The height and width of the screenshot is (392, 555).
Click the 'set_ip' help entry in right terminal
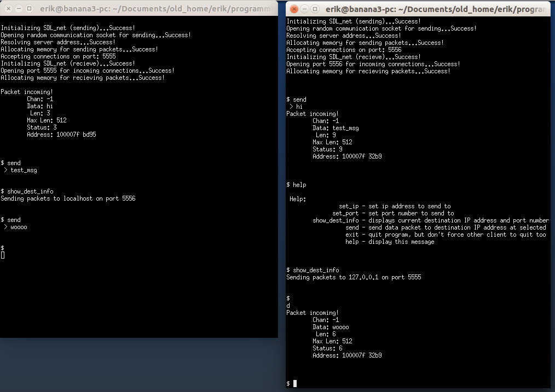point(395,206)
